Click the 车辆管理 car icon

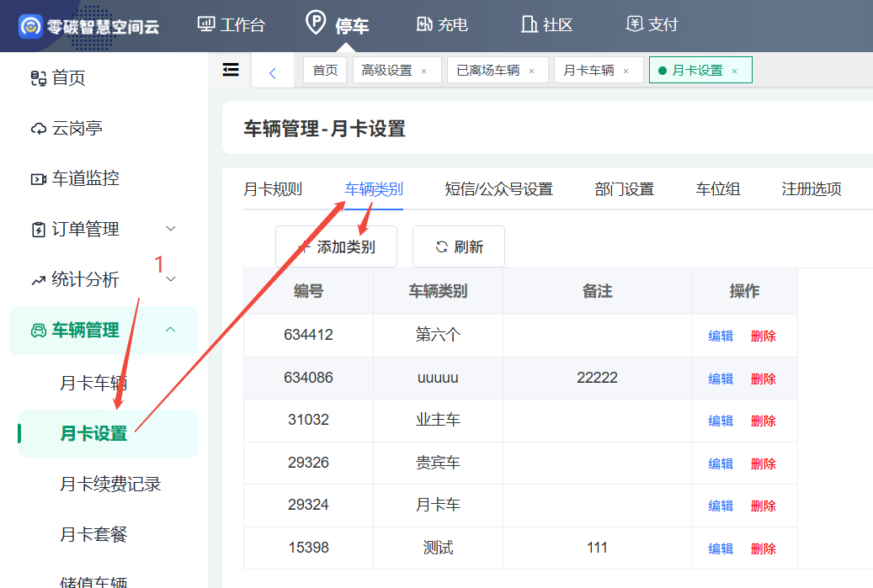coord(39,331)
